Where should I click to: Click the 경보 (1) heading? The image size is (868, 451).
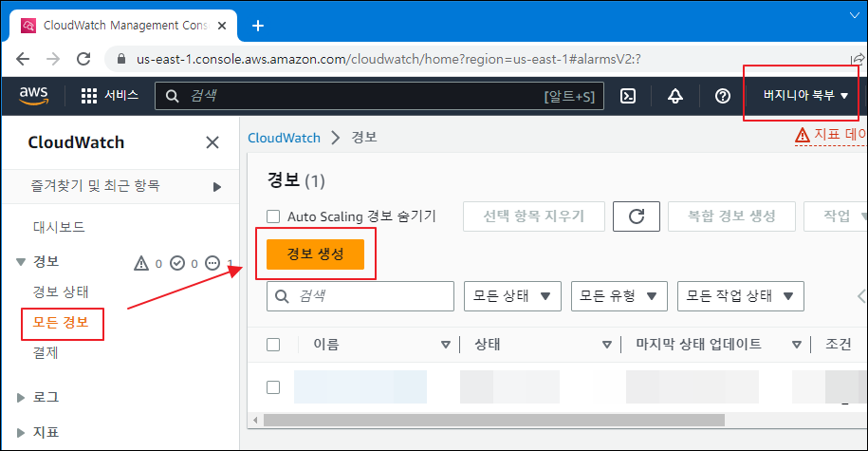296,180
